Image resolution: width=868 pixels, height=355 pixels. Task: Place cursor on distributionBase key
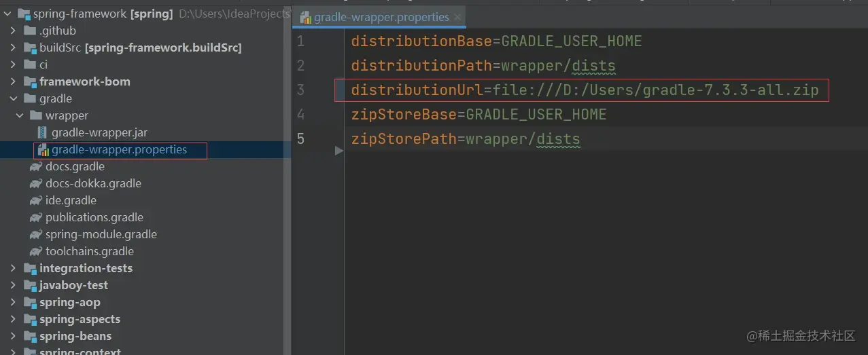click(421, 41)
